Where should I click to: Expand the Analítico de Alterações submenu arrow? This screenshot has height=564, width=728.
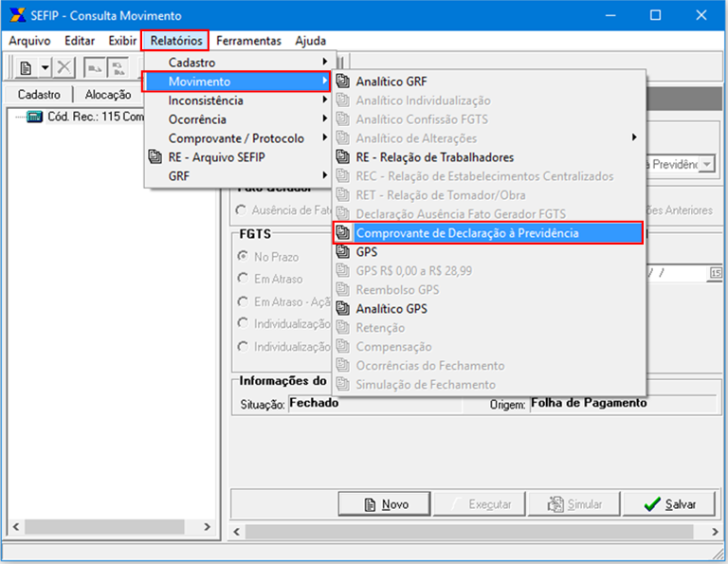click(634, 137)
